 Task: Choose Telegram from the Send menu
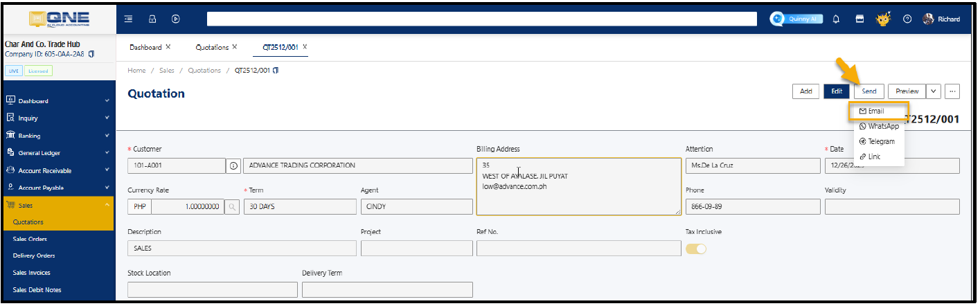(x=878, y=141)
